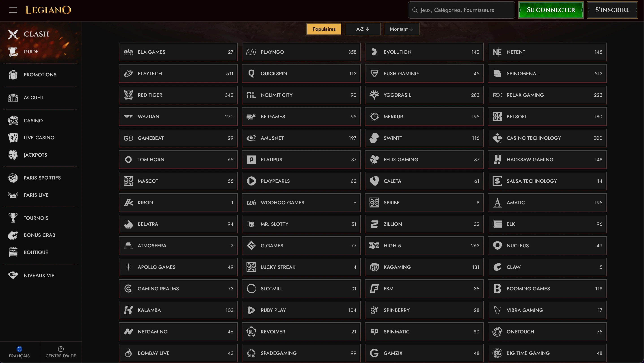Click the Merkur sun logo icon

tap(374, 117)
